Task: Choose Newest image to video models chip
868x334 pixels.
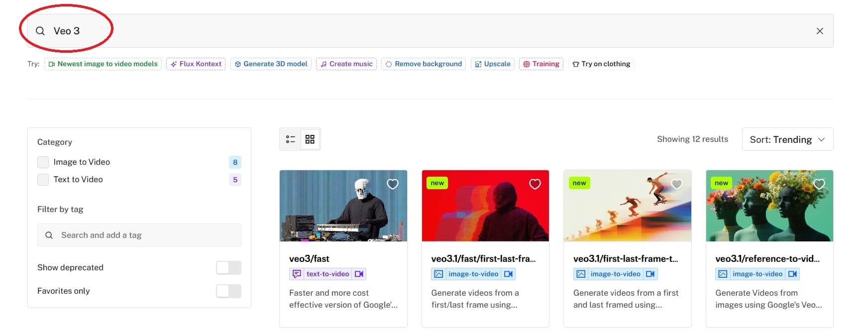Action: pos(103,64)
